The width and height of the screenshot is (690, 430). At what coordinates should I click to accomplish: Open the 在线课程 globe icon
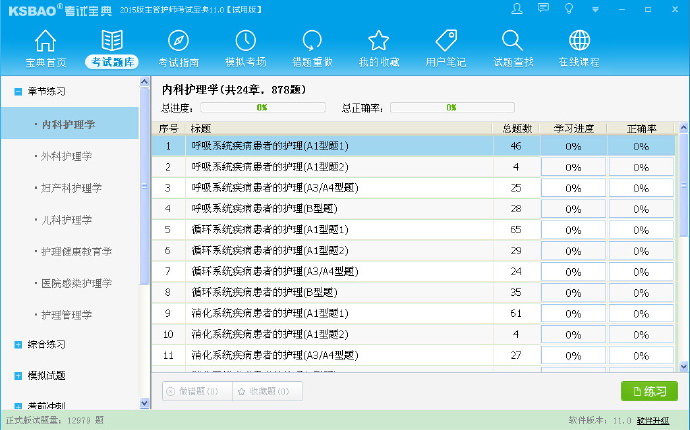click(579, 40)
